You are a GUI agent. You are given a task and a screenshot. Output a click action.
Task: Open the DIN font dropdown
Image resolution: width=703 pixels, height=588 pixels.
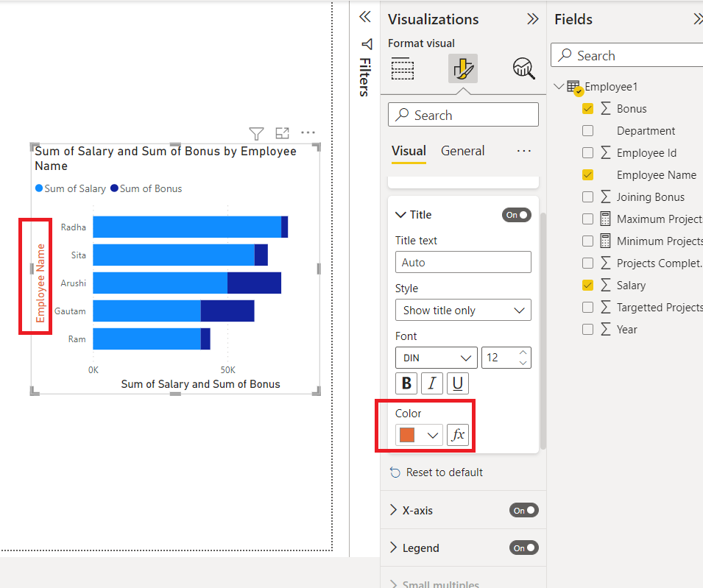tap(436, 357)
